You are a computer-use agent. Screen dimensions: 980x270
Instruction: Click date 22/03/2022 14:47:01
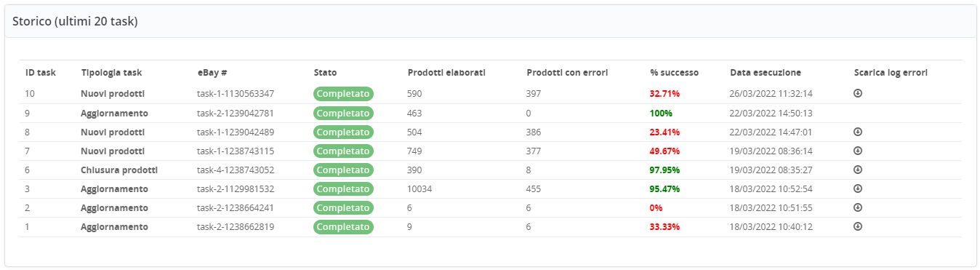(x=771, y=132)
